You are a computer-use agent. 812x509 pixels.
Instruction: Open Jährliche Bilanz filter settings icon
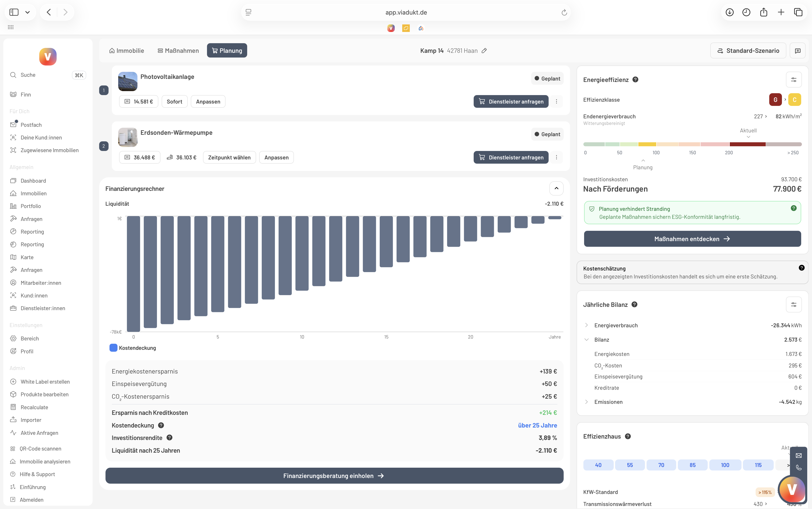[793, 305]
